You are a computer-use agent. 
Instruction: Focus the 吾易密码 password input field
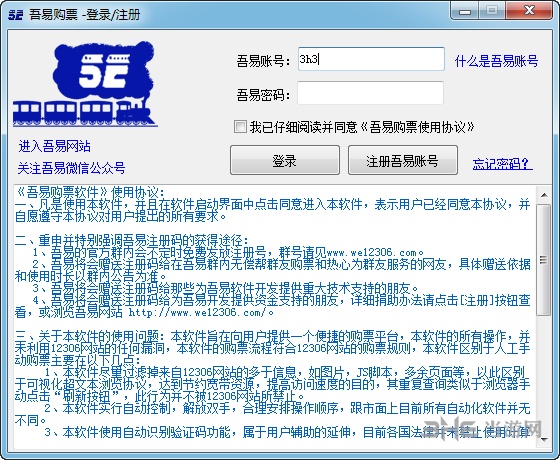[370, 93]
